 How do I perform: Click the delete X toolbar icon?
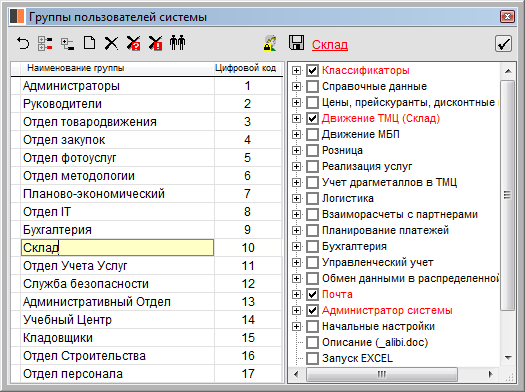pyautogui.click(x=111, y=44)
